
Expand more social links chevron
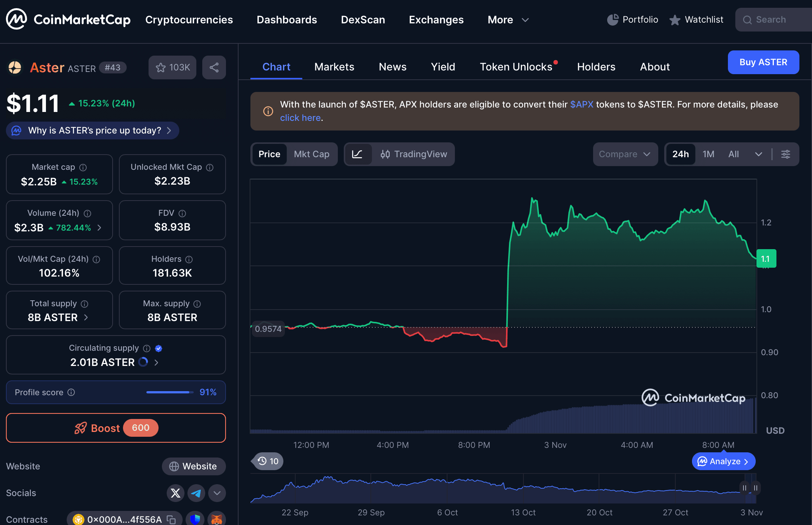coord(217,493)
